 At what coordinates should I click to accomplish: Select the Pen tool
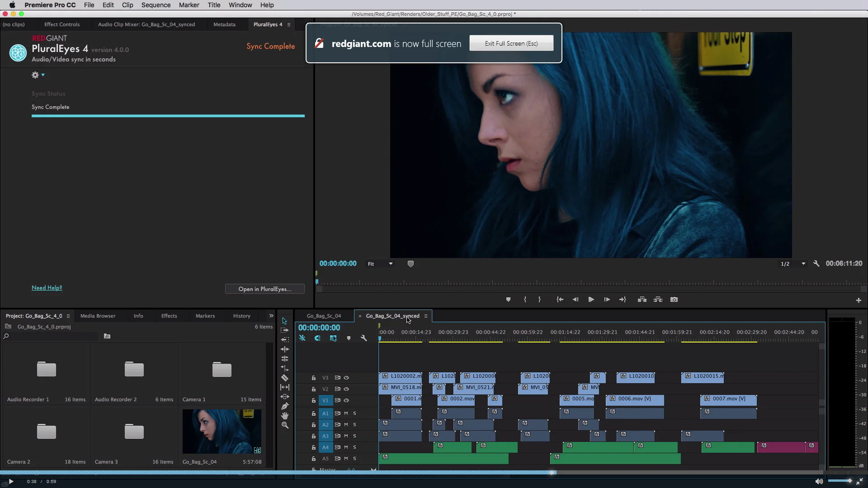coord(285,406)
